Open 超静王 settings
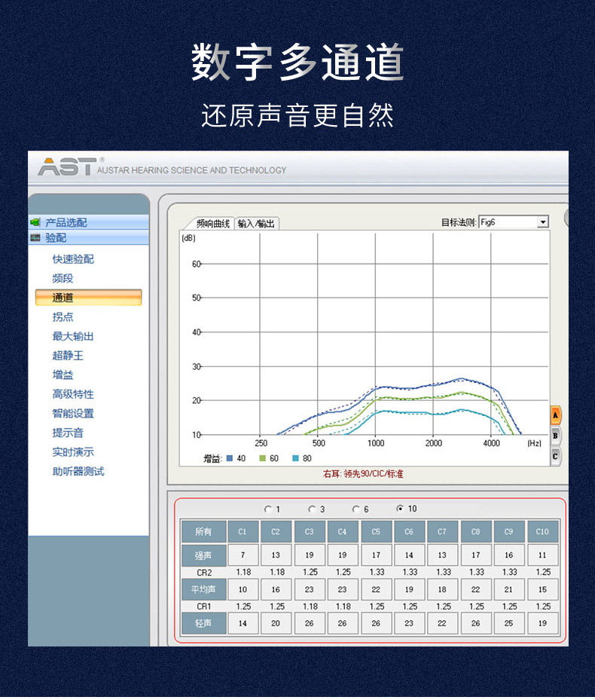 click(x=68, y=356)
